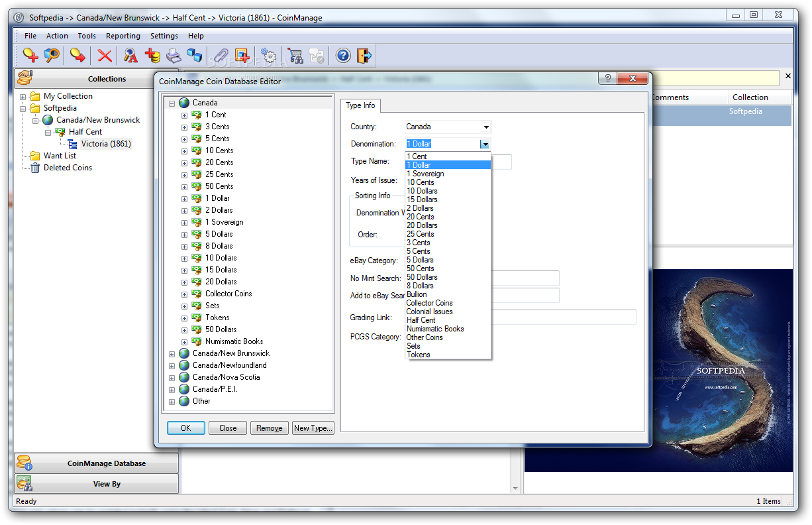Image resolution: width=812 pixels, height=525 pixels.
Task: Choose 25 Cents from denomination list
Action: pyautogui.click(x=448, y=234)
